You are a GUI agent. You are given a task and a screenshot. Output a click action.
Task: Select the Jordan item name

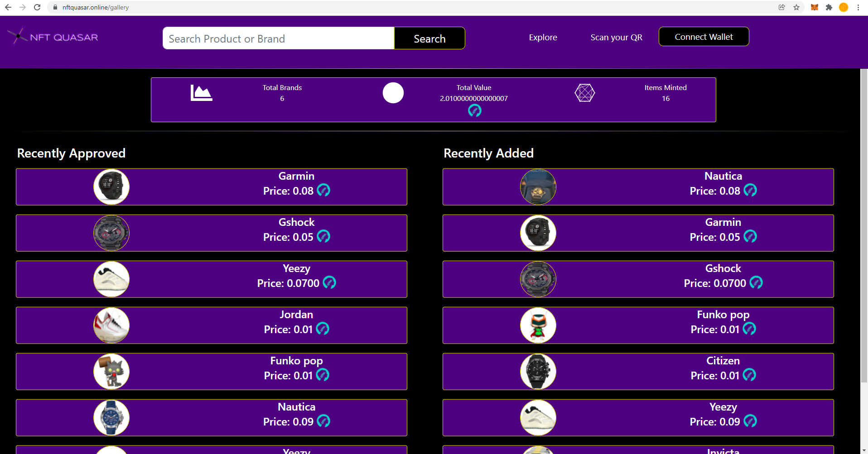pos(296,315)
